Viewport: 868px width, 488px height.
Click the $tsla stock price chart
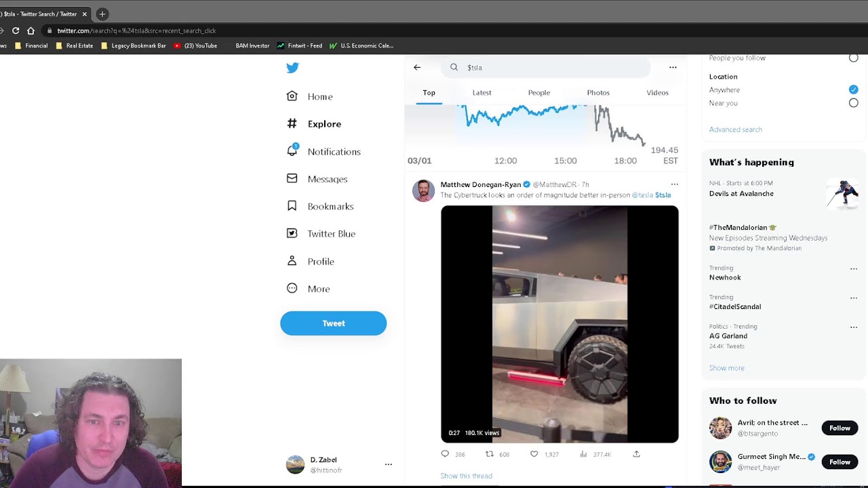tap(546, 136)
